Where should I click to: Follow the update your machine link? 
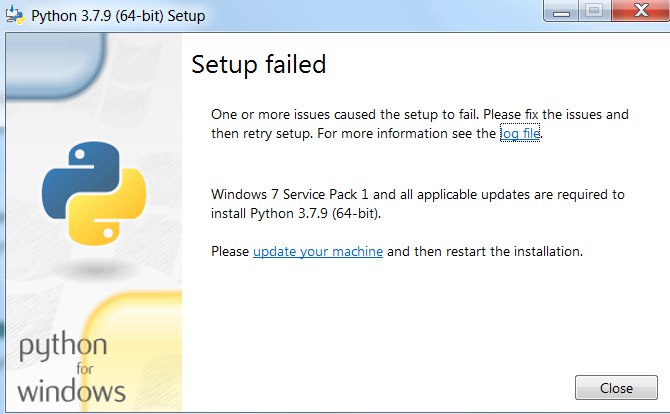(318, 251)
